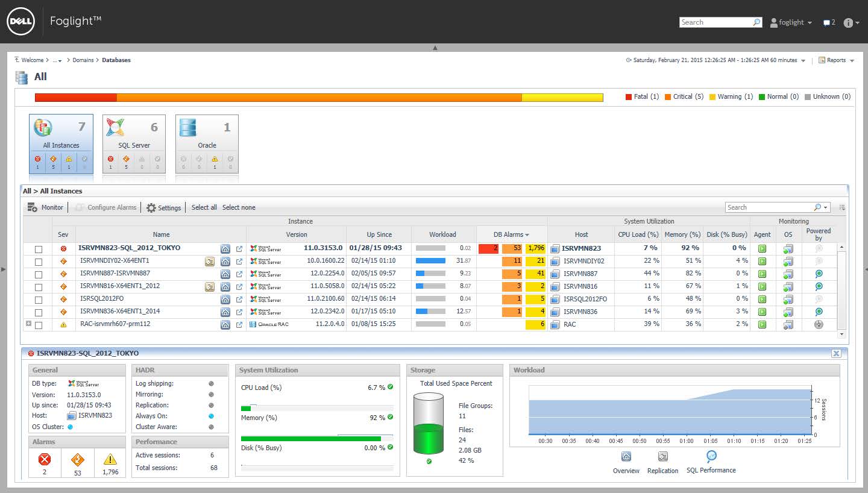Click the Workload column header
This screenshot has width=868, height=493.
click(443, 234)
